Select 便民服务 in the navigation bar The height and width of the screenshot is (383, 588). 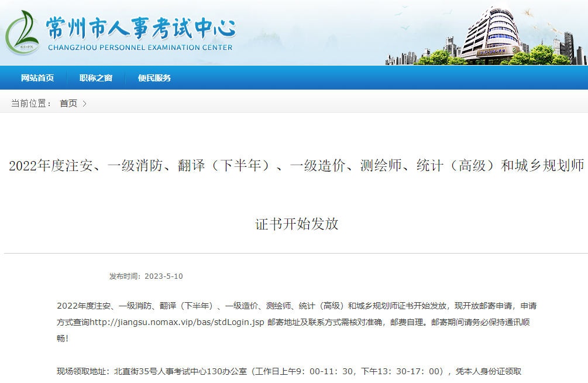tap(154, 78)
